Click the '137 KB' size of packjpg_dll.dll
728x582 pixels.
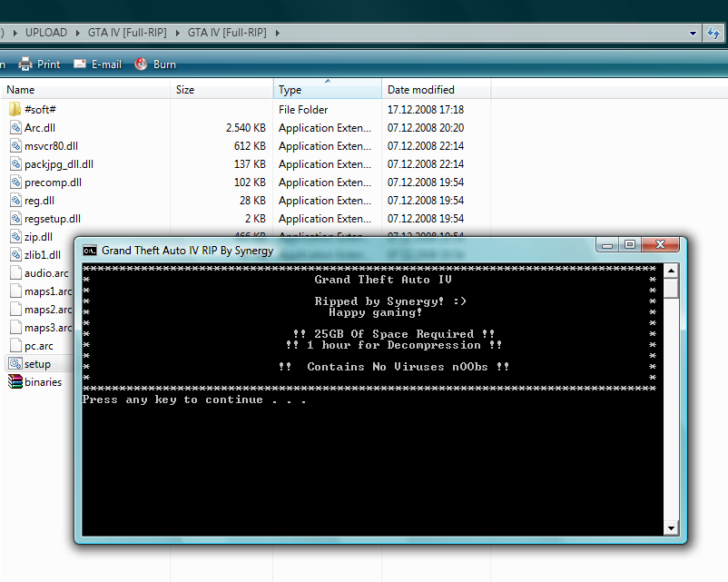(250, 164)
